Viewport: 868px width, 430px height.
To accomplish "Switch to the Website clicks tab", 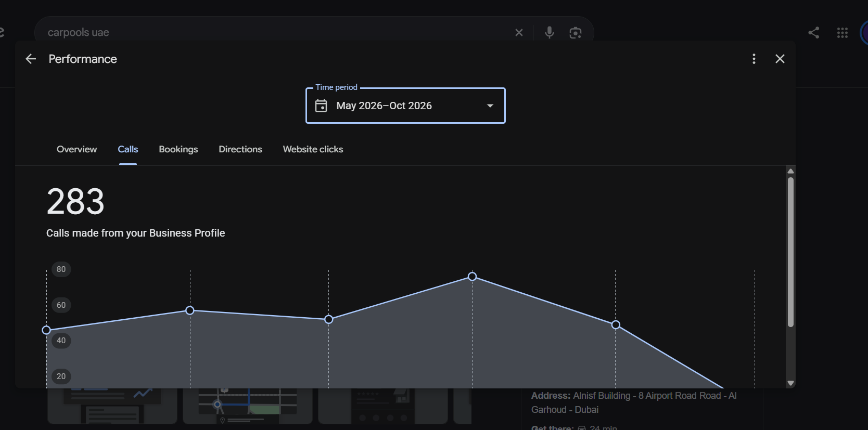I will pyautogui.click(x=313, y=149).
